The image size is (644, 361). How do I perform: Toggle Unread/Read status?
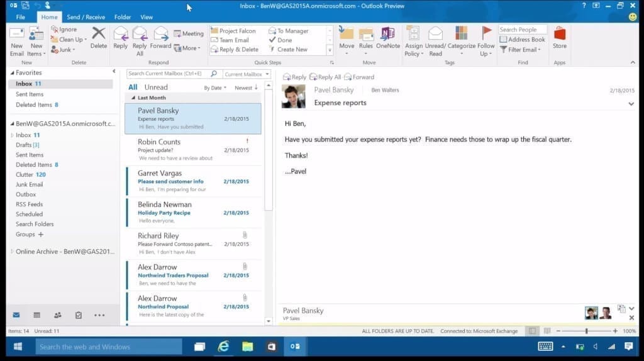tap(435, 42)
